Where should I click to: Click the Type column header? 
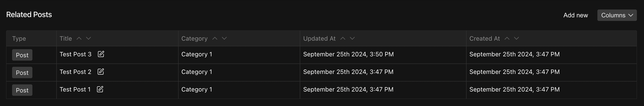pos(19,39)
